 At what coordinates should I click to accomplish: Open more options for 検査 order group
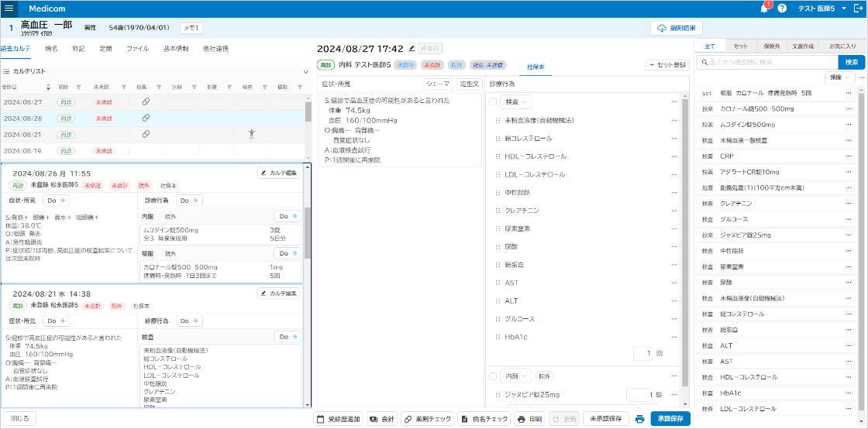tap(673, 101)
